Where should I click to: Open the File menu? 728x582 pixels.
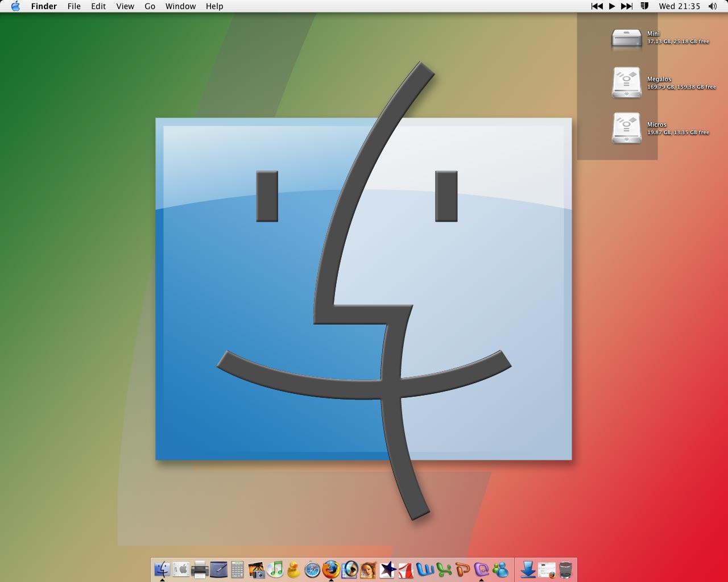74,6
